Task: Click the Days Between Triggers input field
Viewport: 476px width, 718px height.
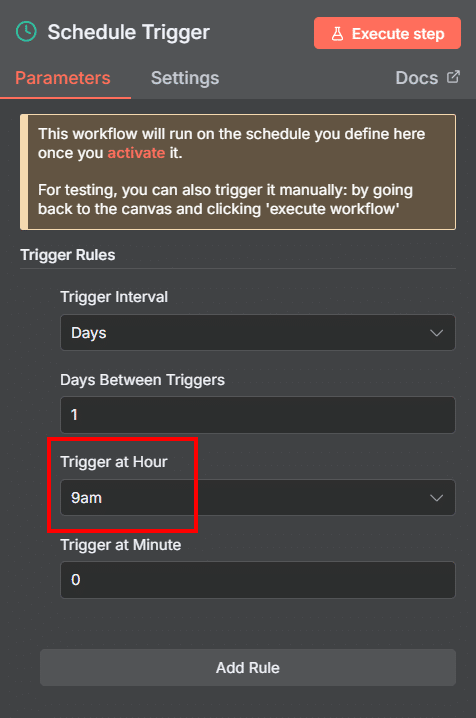Action: (x=258, y=415)
